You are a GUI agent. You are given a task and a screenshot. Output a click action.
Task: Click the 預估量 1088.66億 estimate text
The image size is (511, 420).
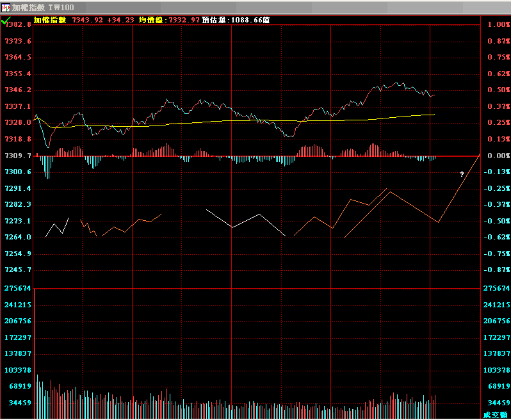click(x=236, y=20)
